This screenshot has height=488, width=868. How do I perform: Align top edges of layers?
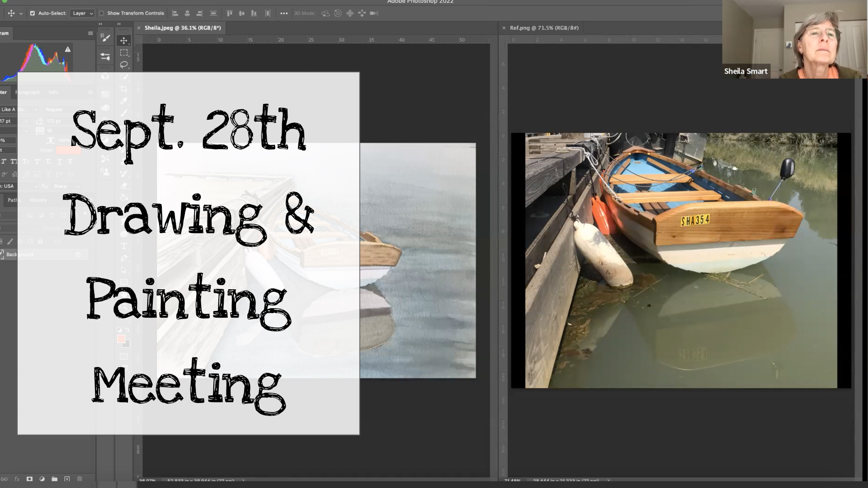(229, 13)
